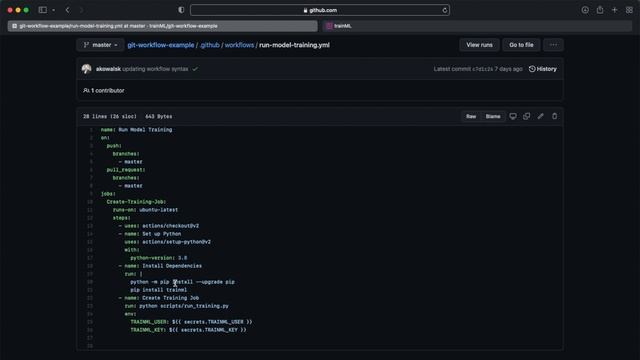Click the Go to file button
Screen dimensions: 640x360
click(521, 45)
